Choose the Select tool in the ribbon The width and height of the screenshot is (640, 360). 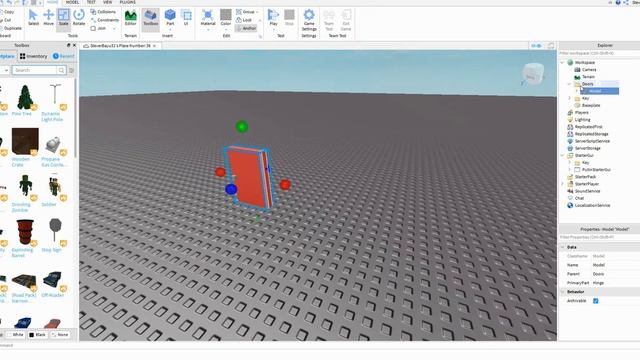33,18
